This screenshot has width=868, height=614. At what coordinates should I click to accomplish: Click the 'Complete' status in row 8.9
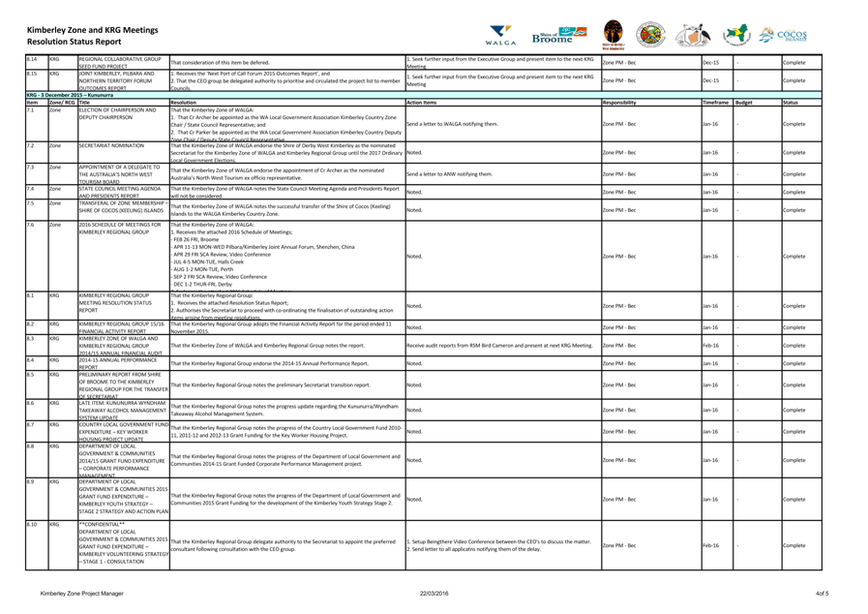793,500
